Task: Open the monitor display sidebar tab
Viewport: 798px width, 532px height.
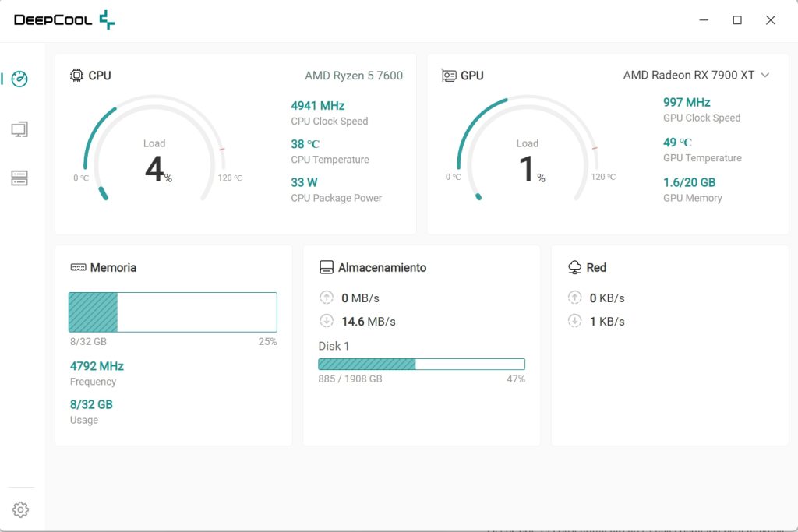Action: pos(19,130)
